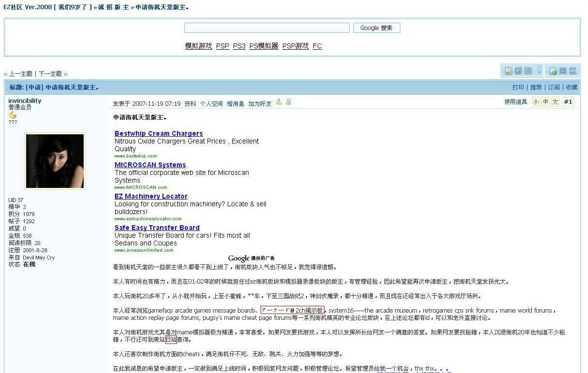Click the user avatar photo

tap(55, 161)
